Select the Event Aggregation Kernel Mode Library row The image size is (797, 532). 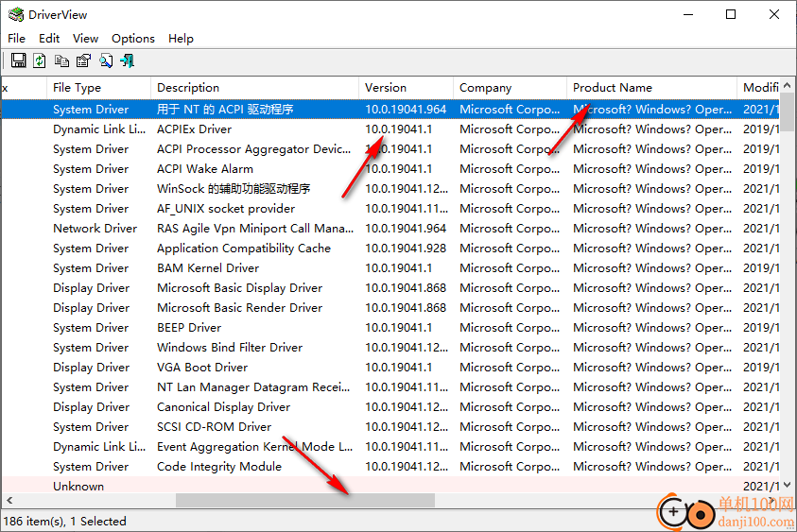click(390, 446)
